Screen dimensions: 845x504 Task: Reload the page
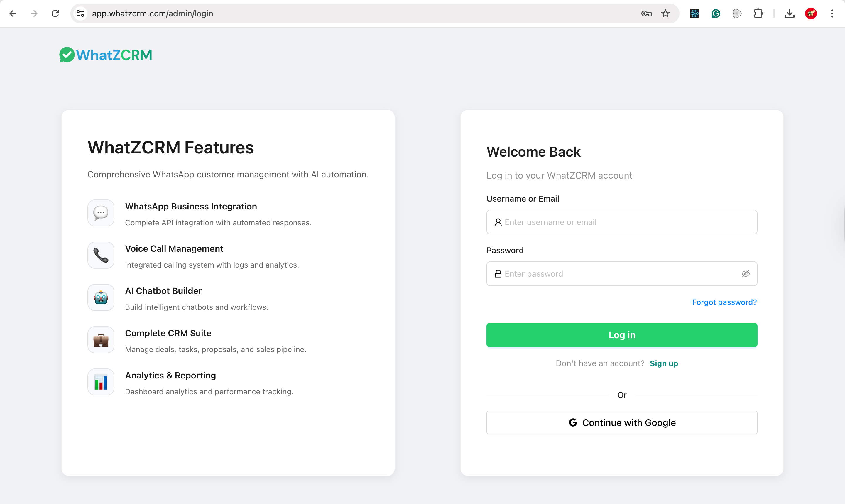(x=55, y=13)
